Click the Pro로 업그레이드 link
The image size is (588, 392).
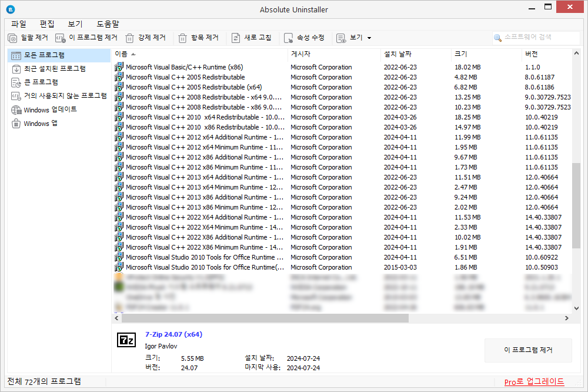pos(534,382)
